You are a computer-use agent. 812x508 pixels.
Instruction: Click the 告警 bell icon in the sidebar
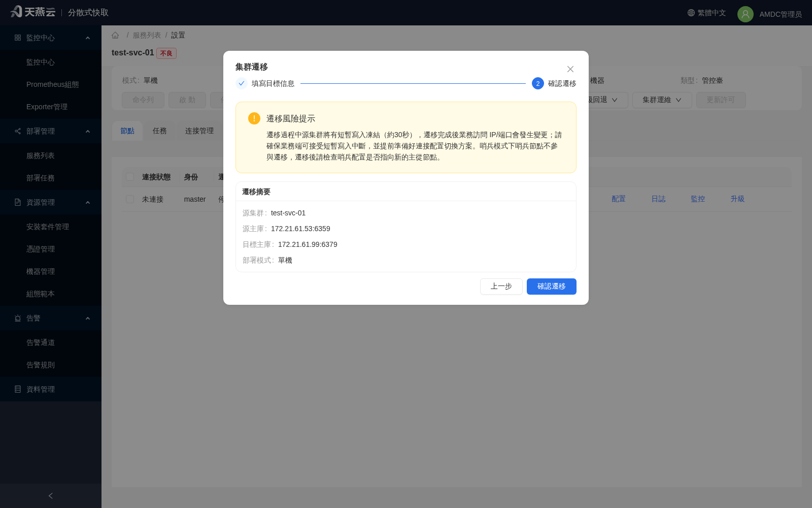tap(18, 318)
